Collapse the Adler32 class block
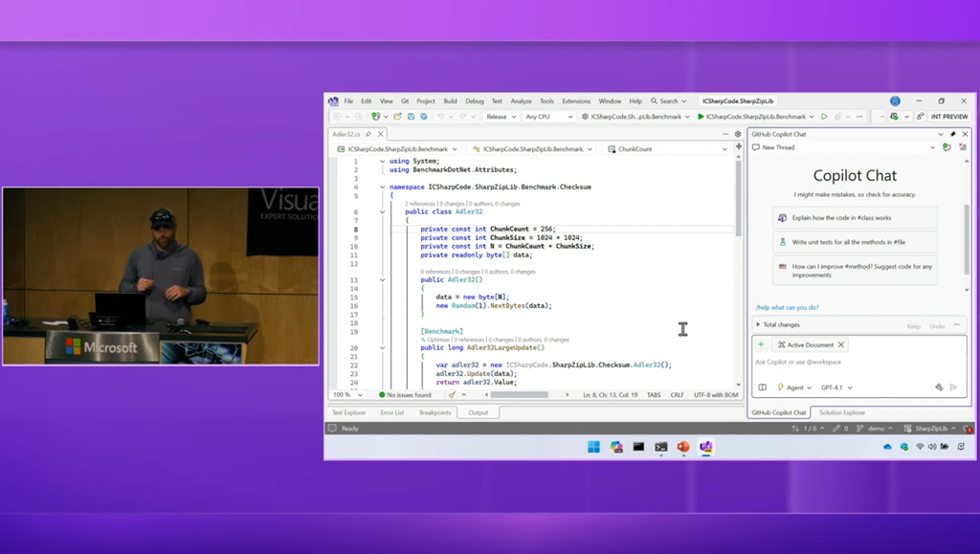The image size is (980, 554). pos(383,211)
